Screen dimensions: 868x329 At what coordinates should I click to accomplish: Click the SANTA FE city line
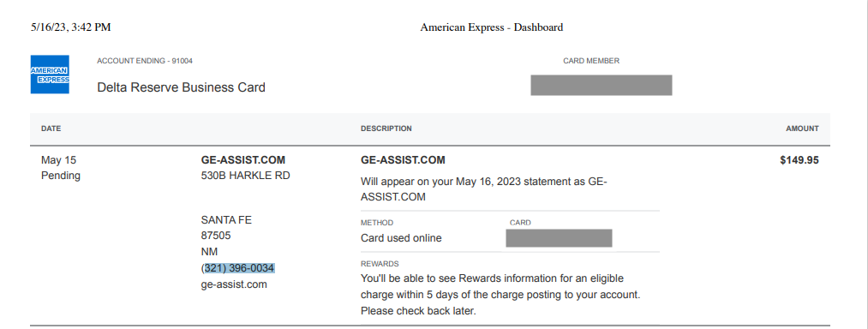(226, 220)
